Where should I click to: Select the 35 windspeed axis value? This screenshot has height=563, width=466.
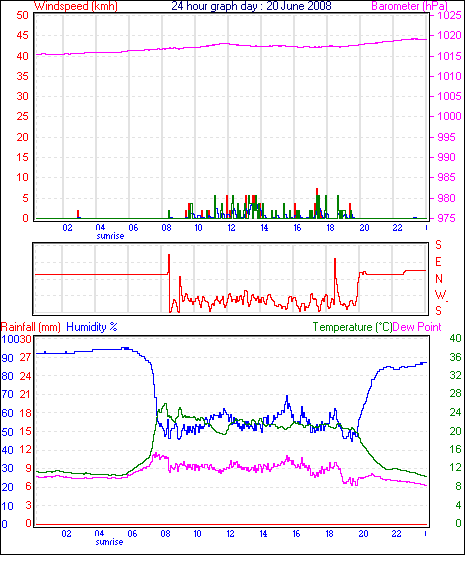click(23, 76)
